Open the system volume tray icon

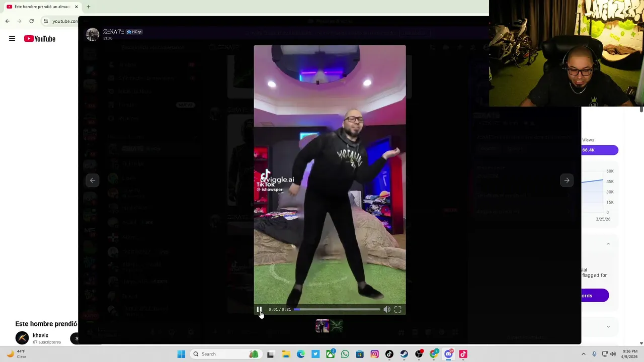click(613, 354)
